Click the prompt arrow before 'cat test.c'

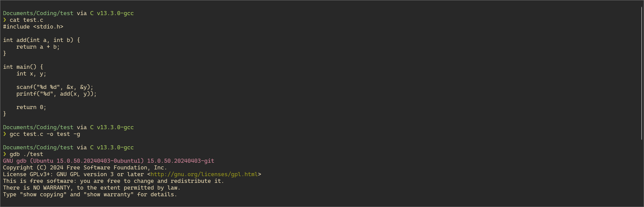(x=5, y=20)
